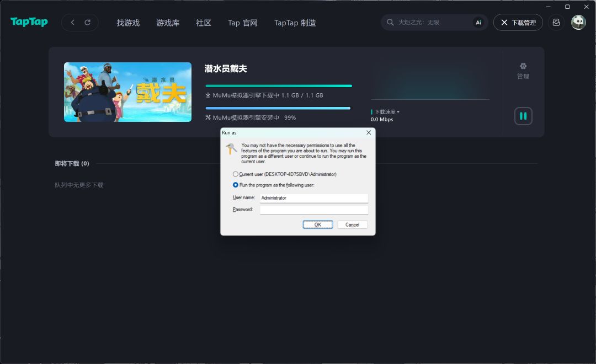This screenshot has height=364, width=596.
Task: Refresh the page with reload icon
Action: (x=87, y=23)
